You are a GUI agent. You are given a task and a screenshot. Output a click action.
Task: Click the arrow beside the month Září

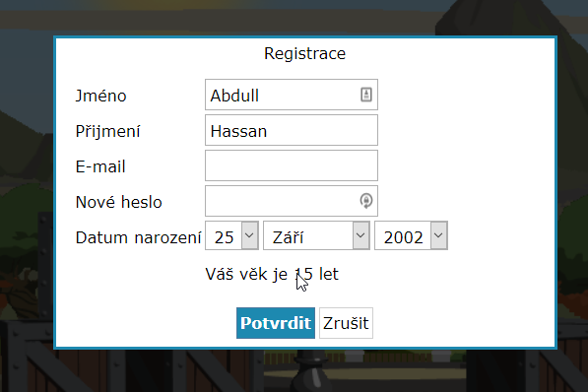[x=360, y=235]
